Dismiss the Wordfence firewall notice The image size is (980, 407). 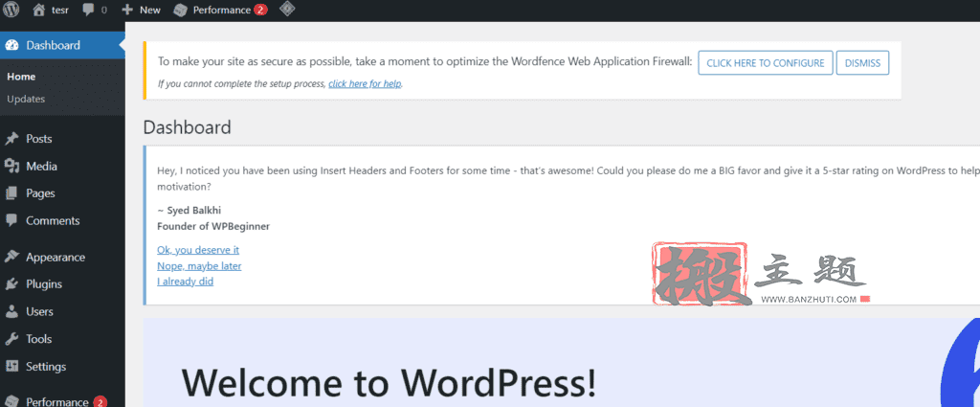pos(862,63)
